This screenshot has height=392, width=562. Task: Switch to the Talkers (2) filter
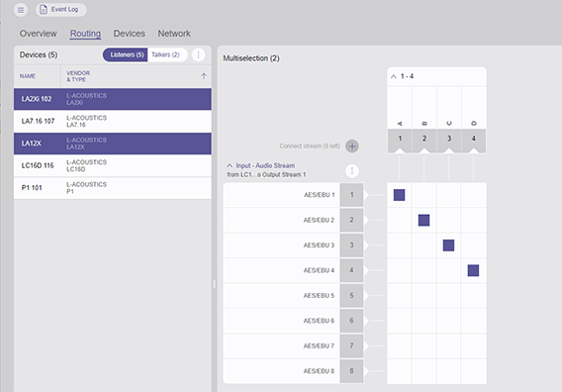pos(165,54)
